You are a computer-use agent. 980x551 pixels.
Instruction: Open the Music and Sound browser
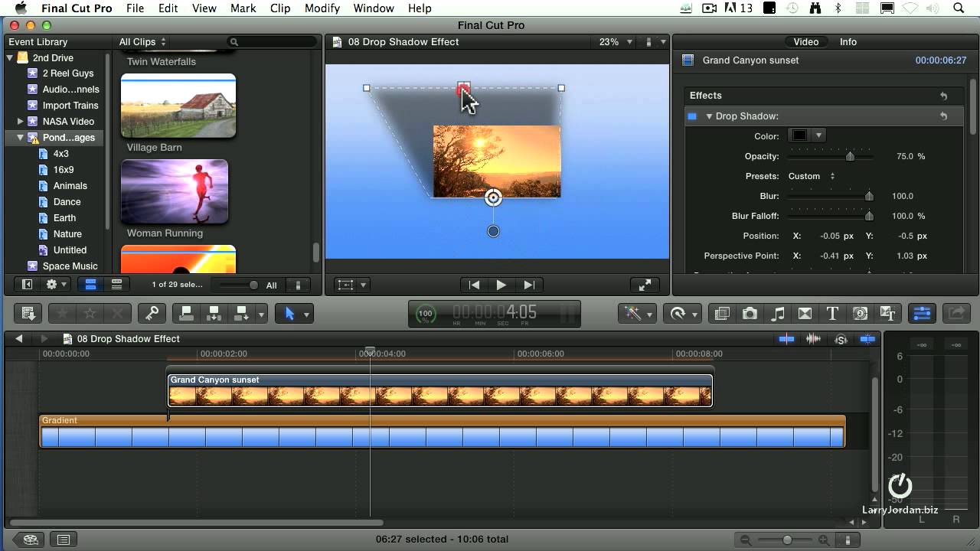tap(778, 313)
